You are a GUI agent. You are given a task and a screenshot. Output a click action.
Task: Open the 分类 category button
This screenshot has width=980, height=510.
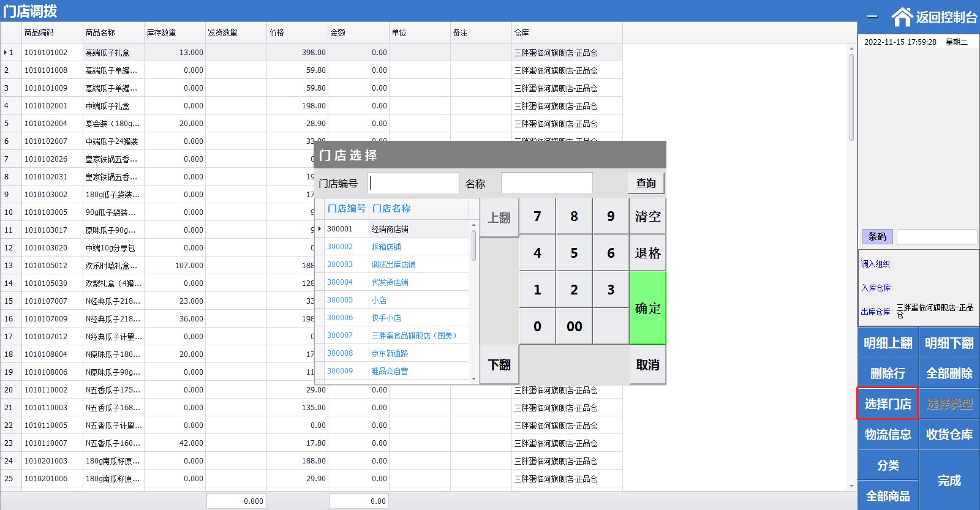pos(888,465)
